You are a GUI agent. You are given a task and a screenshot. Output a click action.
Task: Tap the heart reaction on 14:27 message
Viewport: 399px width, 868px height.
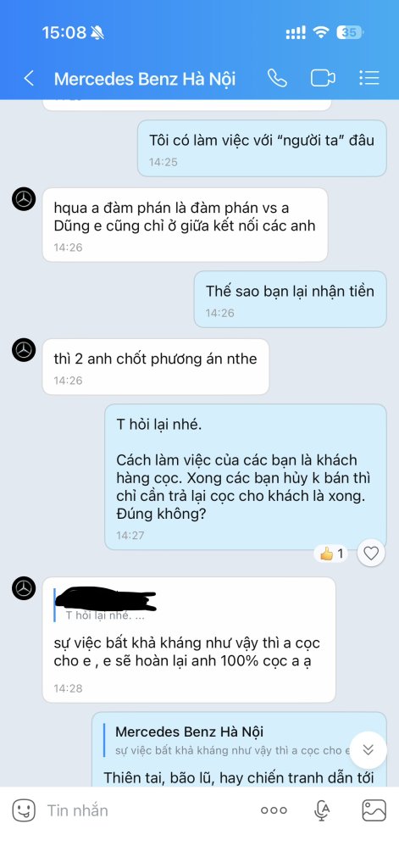371,553
